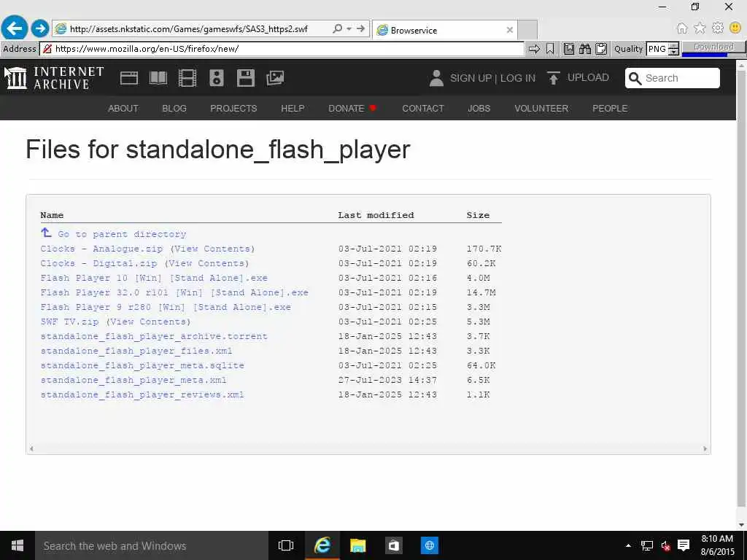Download Flash Player 9 r280 exe
This screenshot has width=747, height=560.
(x=166, y=307)
